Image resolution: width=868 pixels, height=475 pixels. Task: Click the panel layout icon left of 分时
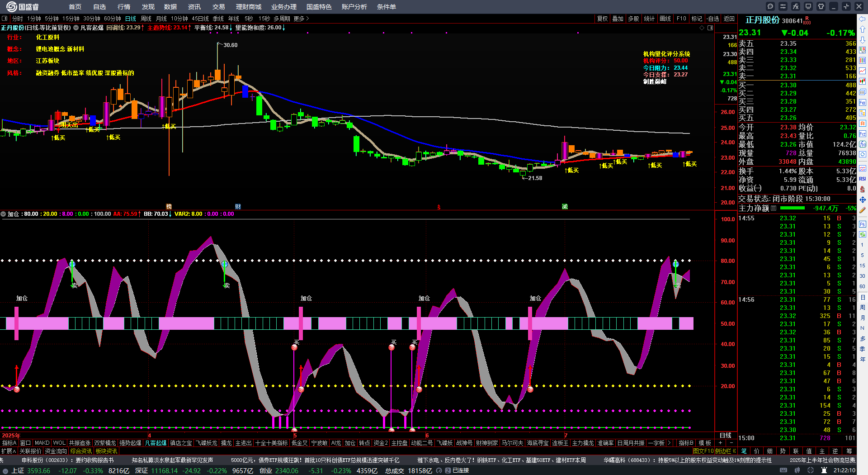tap(5, 19)
